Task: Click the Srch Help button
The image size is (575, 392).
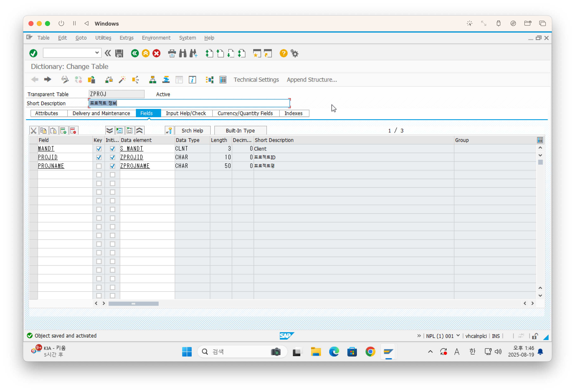Action: point(192,131)
